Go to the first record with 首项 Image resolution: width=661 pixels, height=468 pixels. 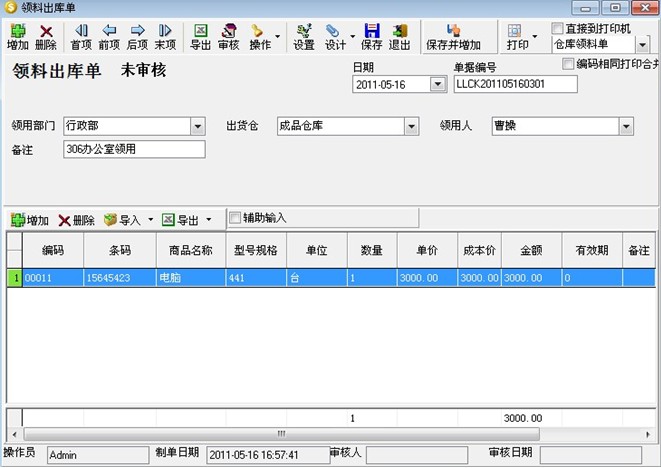click(81, 37)
